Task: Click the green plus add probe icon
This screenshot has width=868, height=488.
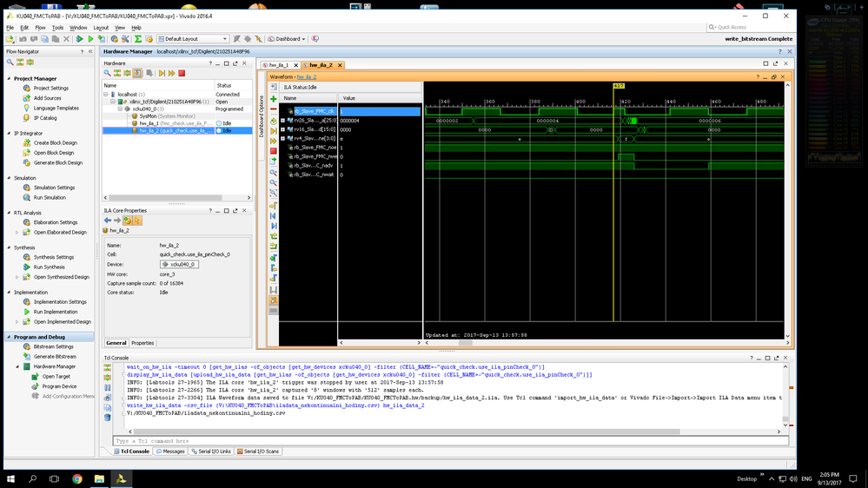Action: (x=274, y=98)
